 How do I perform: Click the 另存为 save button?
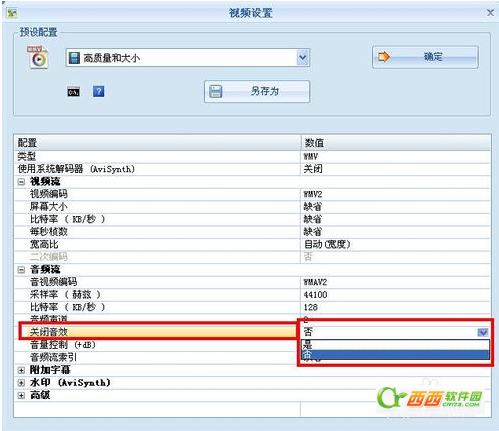[257, 91]
